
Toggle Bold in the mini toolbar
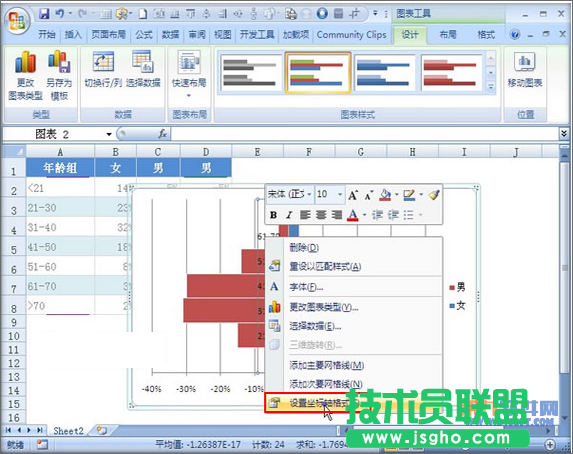(273, 215)
